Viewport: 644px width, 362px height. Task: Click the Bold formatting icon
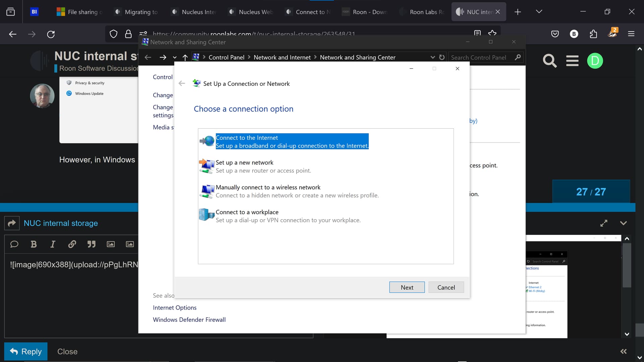(34, 244)
